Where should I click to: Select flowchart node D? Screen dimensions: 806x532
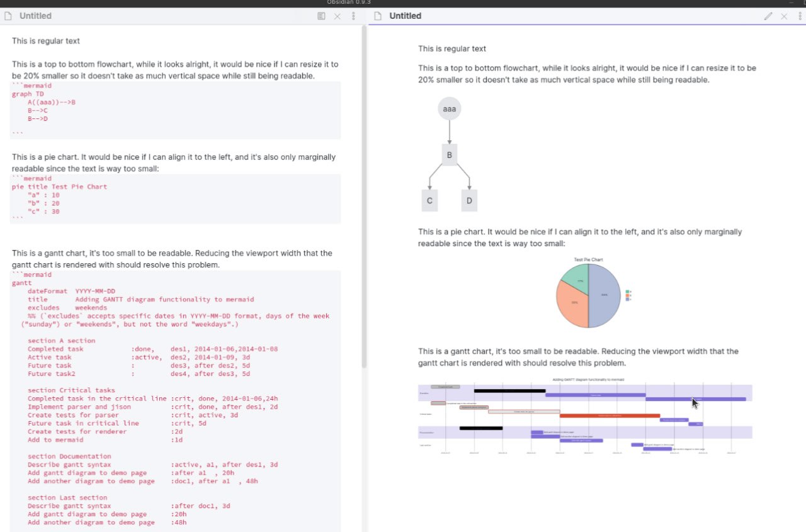coord(469,201)
